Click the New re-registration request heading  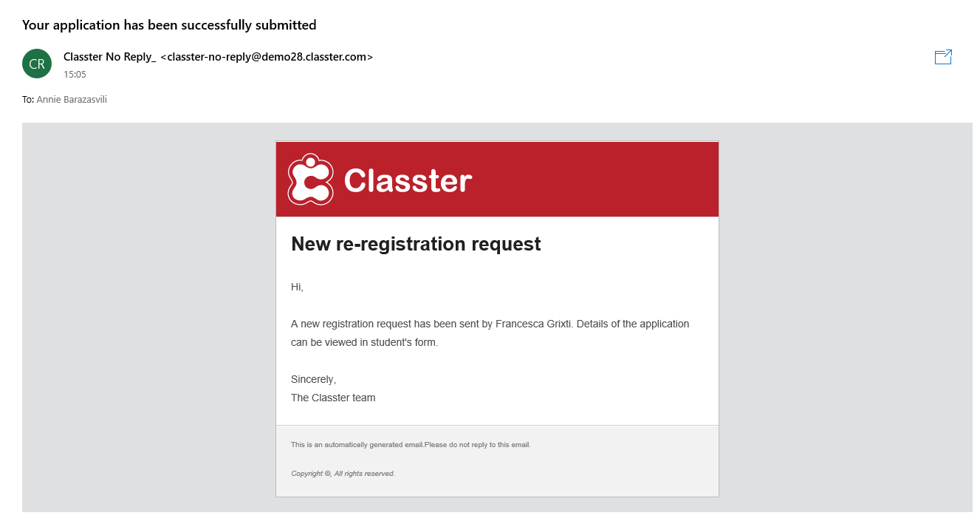coord(416,244)
